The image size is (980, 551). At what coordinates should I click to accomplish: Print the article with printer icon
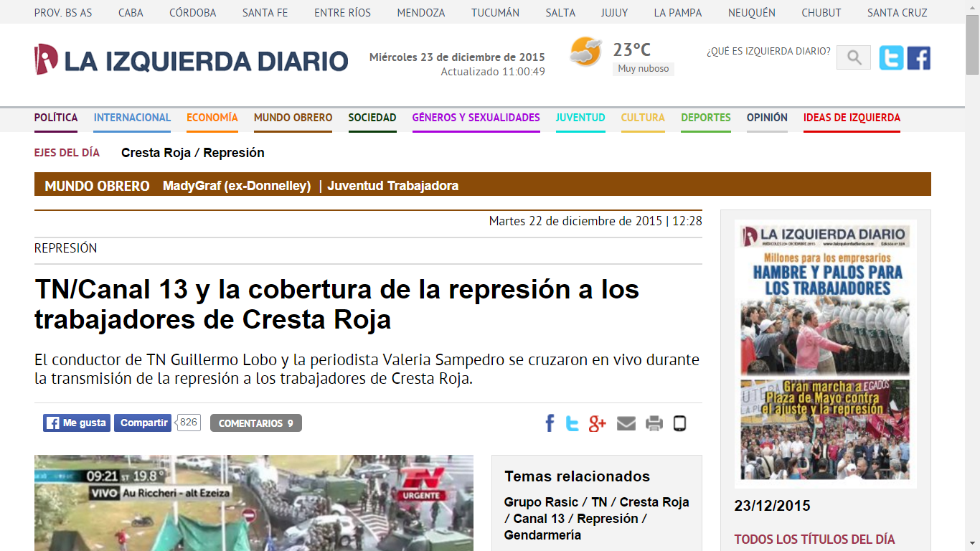(x=654, y=423)
